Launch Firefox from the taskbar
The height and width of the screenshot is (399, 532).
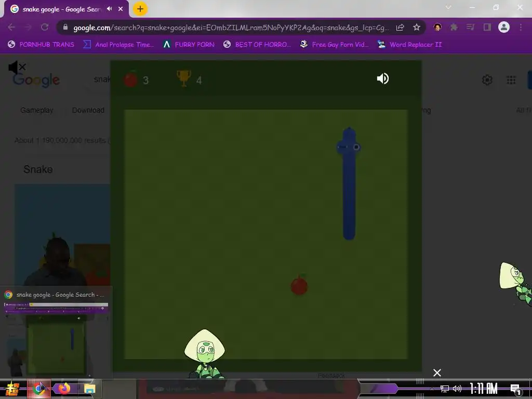[64, 389]
